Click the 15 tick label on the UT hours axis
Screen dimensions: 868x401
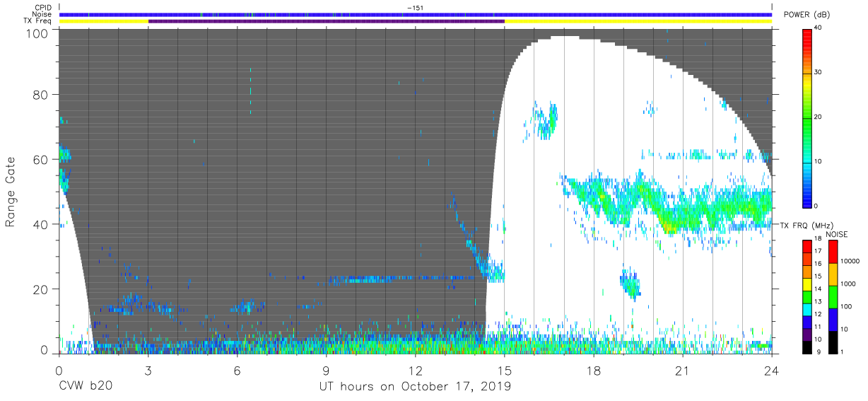click(x=505, y=370)
